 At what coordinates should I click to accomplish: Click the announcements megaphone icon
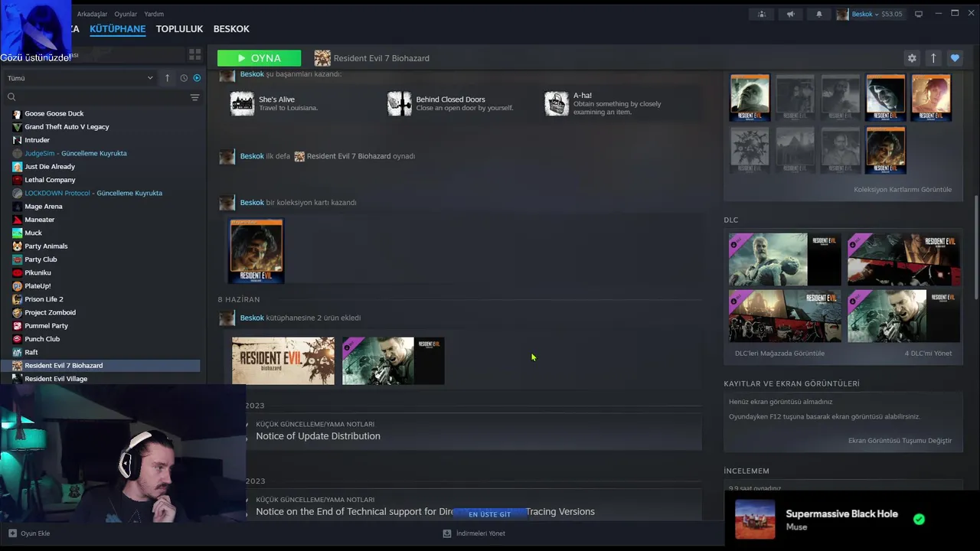click(790, 14)
